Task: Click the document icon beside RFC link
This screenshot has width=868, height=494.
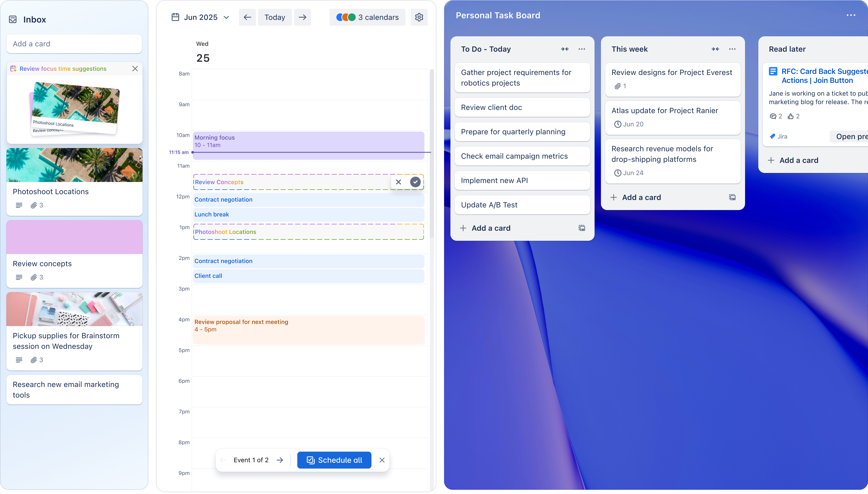Action: point(773,71)
